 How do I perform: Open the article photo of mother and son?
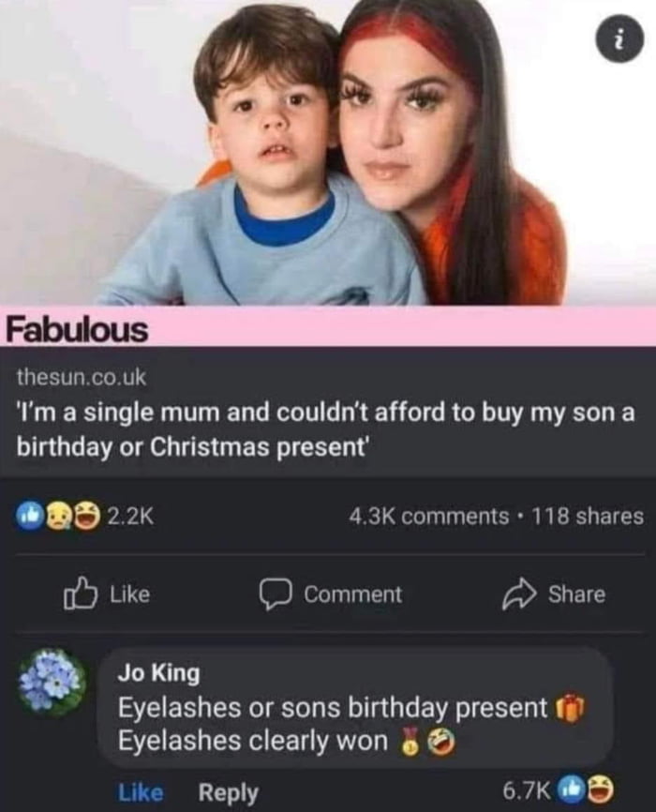328,159
